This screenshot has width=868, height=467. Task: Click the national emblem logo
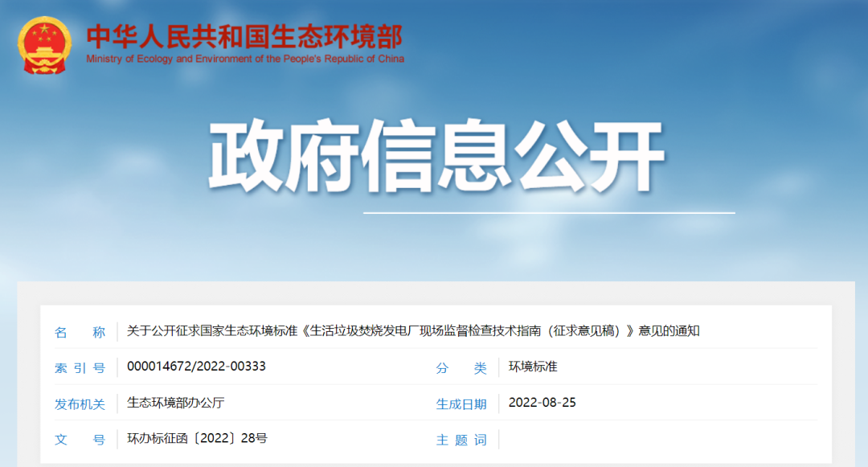(45, 45)
